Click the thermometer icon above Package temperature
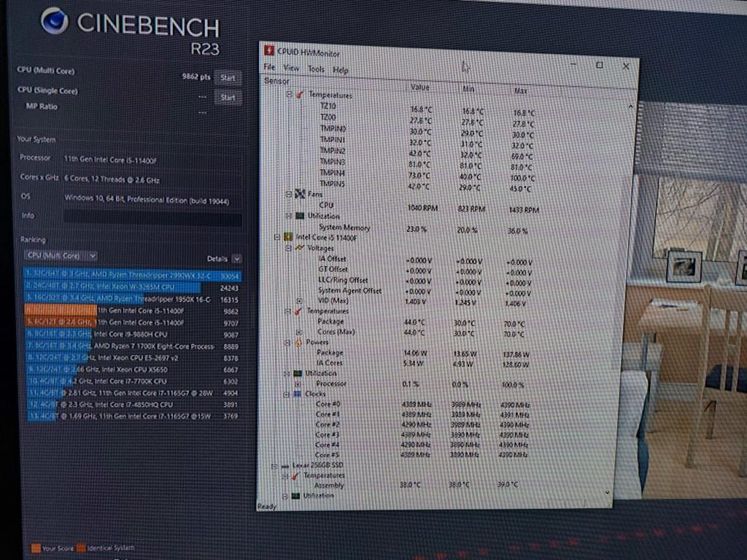Image resolution: width=747 pixels, height=560 pixels. [298, 311]
